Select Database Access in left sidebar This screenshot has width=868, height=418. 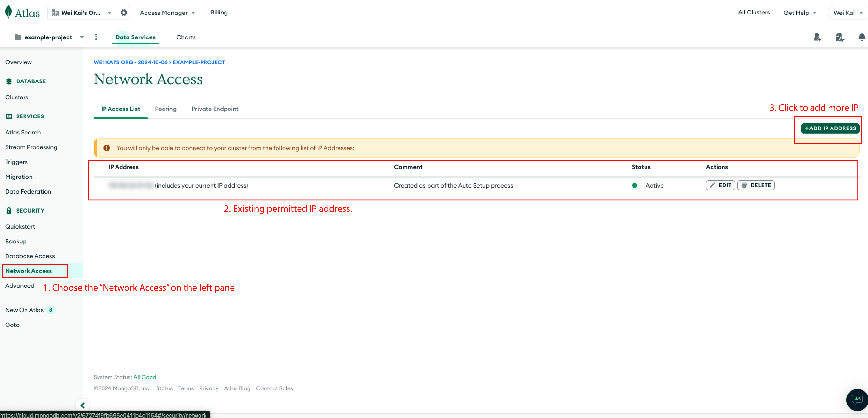[x=30, y=256]
